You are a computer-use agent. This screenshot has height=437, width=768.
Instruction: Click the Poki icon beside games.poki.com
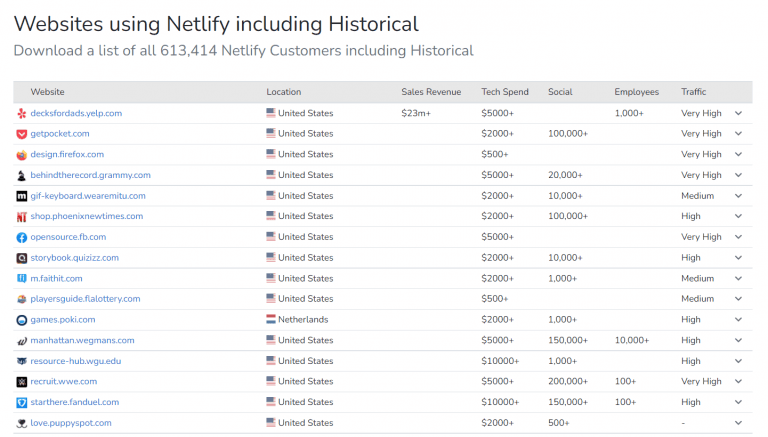click(22, 320)
